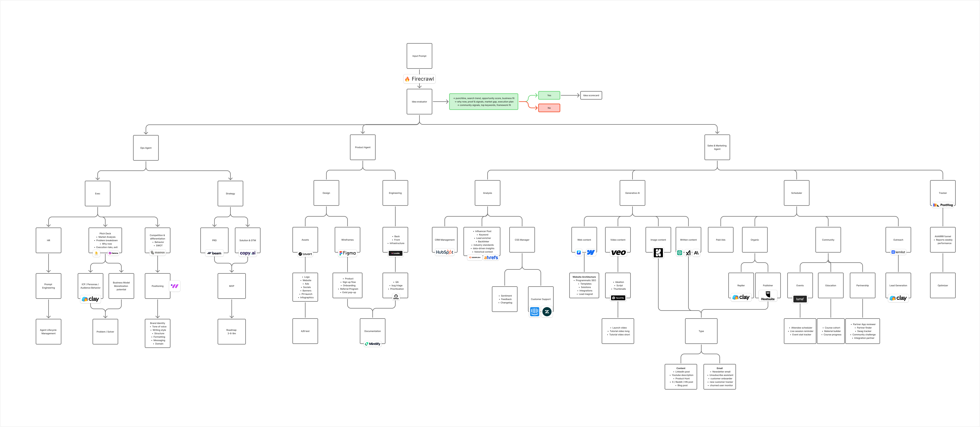The image size is (980, 427).
Task: Select the Prompt Engineering node
Action: (48, 286)
